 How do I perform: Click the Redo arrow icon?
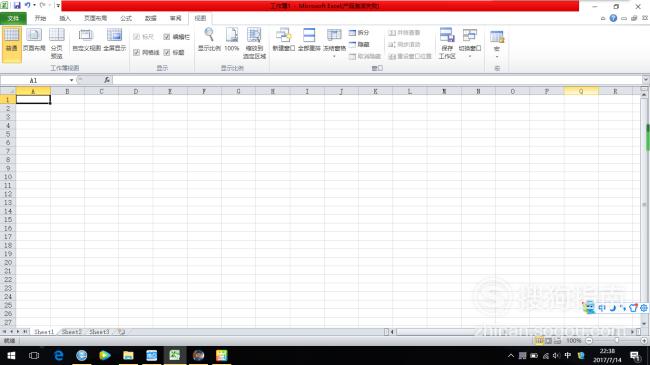click(42, 5)
